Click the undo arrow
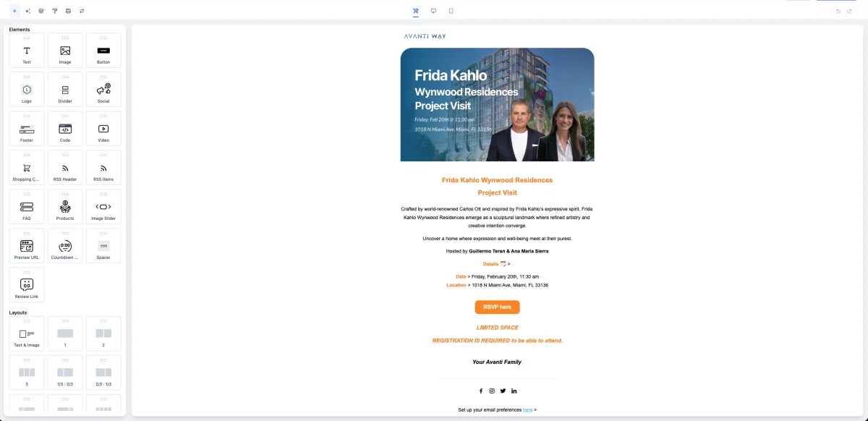Image resolution: width=868 pixels, height=421 pixels. click(838, 11)
